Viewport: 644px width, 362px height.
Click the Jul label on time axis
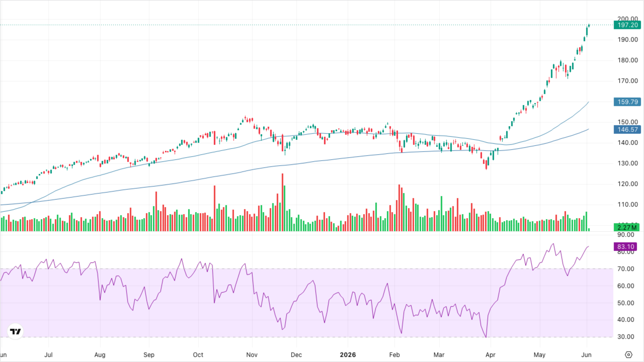[48, 355]
